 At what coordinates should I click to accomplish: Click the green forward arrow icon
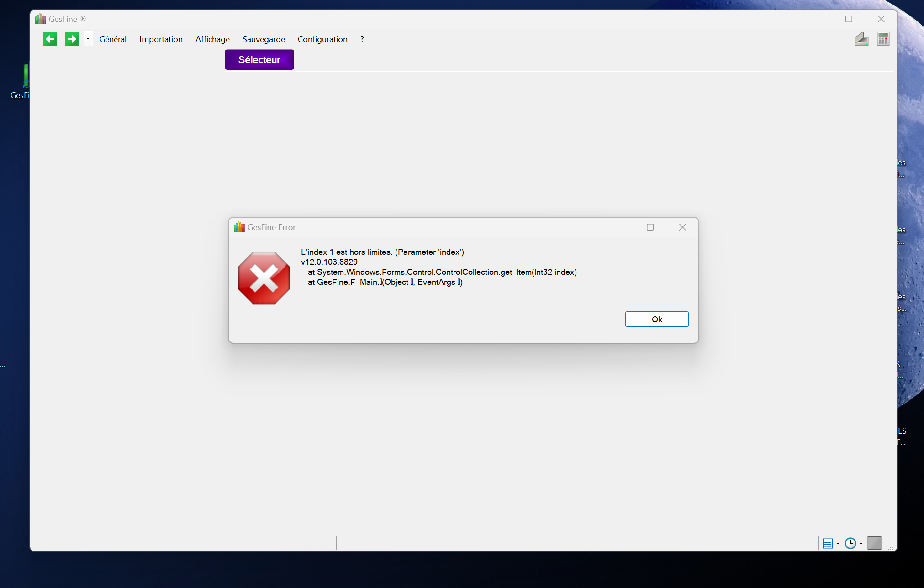coord(72,39)
